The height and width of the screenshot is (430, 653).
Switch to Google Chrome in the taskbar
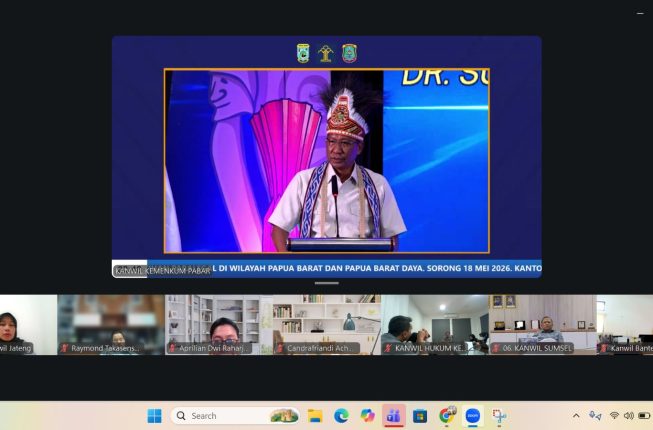pyautogui.click(x=446, y=415)
